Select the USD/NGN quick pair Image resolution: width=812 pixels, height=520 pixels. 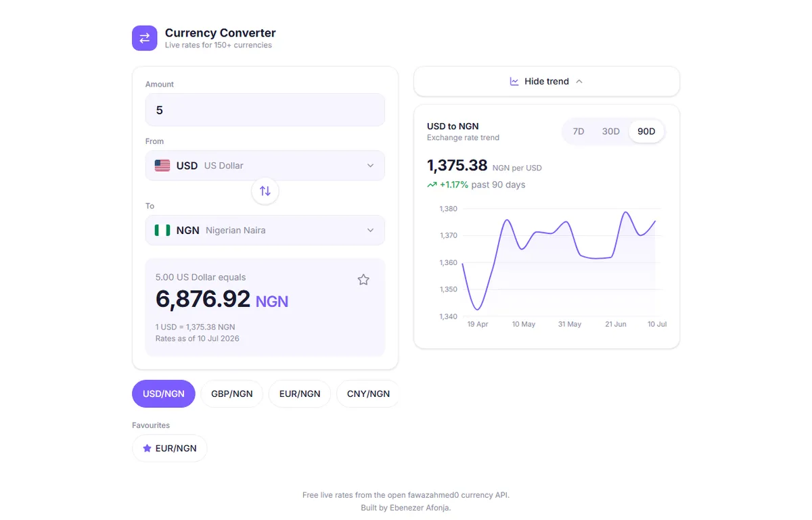point(164,394)
